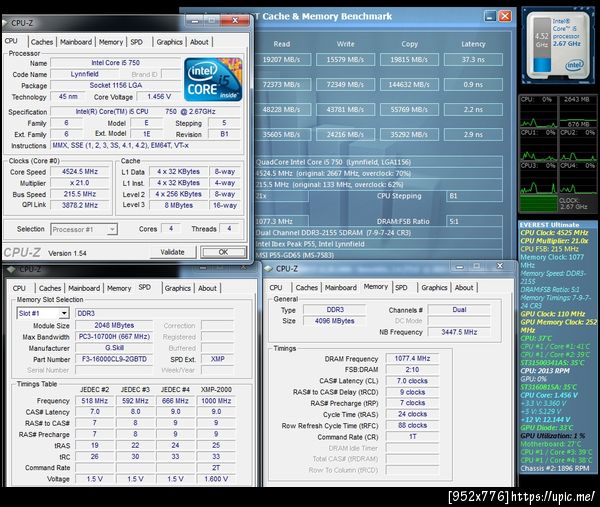Screen dimensions: 600x507
Task: Click the Manufacturer value G.Skill
Action: point(114,348)
